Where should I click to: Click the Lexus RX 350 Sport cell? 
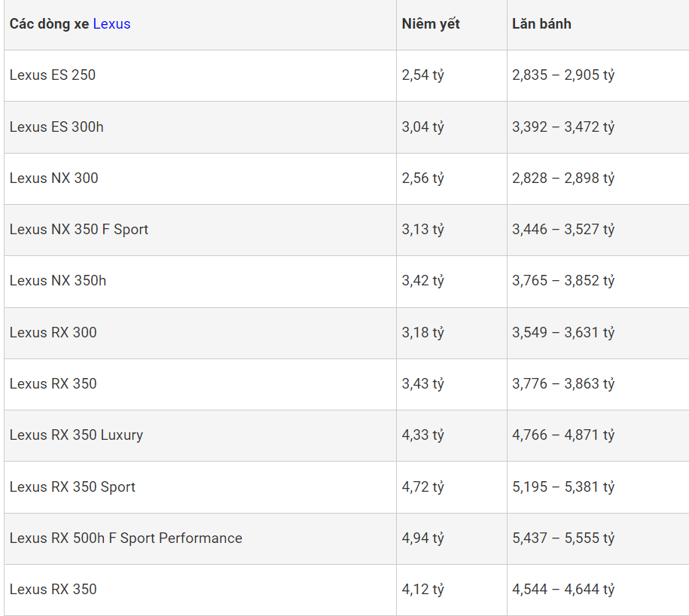(x=72, y=487)
